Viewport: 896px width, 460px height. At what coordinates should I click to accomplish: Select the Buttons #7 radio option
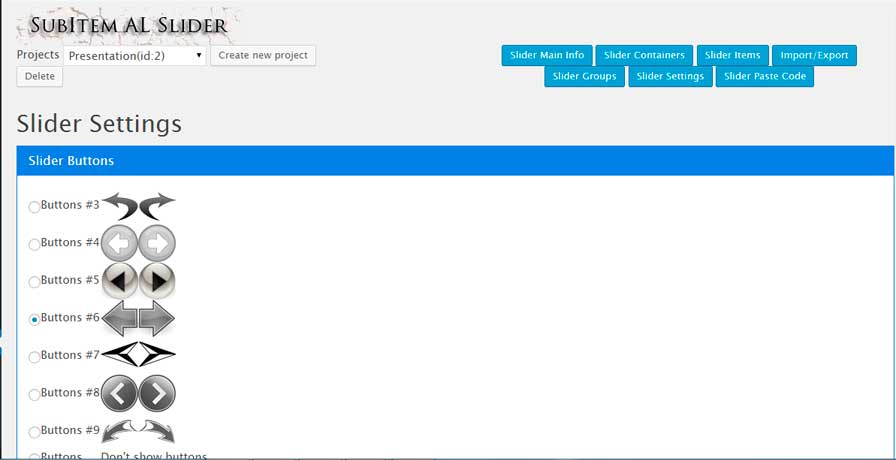click(x=34, y=358)
